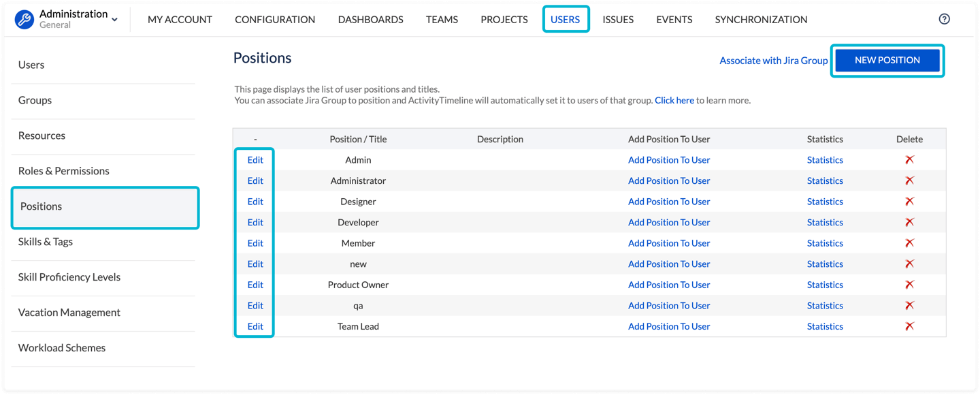Open the SYNCHRONIZATION menu

[760, 19]
